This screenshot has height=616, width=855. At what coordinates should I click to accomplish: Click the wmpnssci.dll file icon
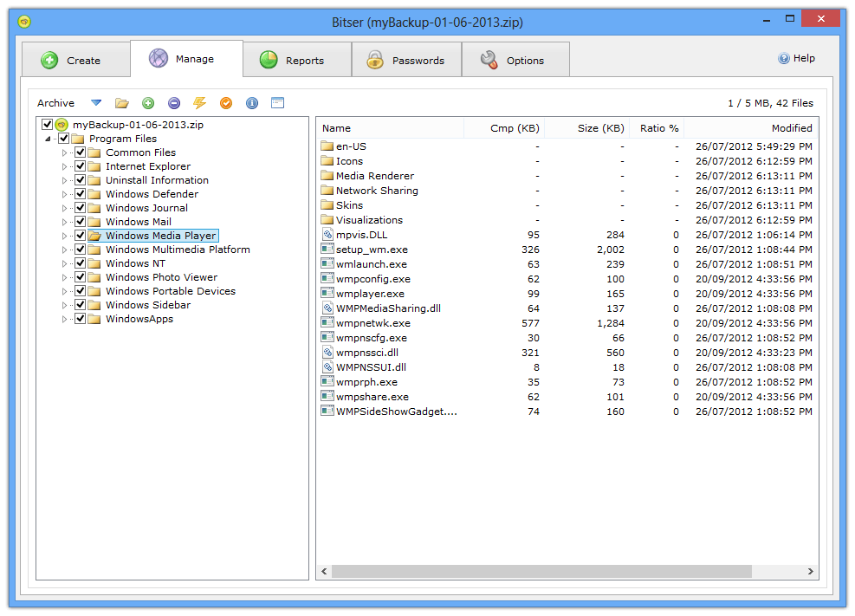(327, 353)
